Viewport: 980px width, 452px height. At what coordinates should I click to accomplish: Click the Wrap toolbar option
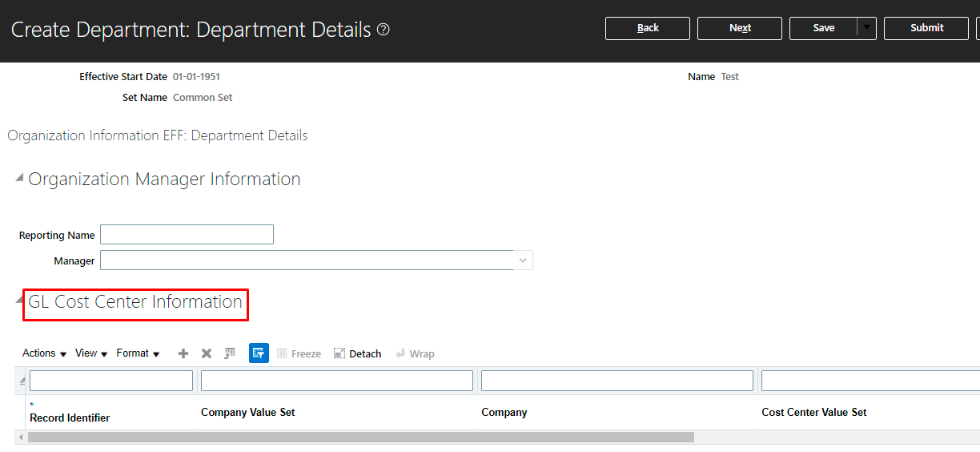tap(415, 353)
